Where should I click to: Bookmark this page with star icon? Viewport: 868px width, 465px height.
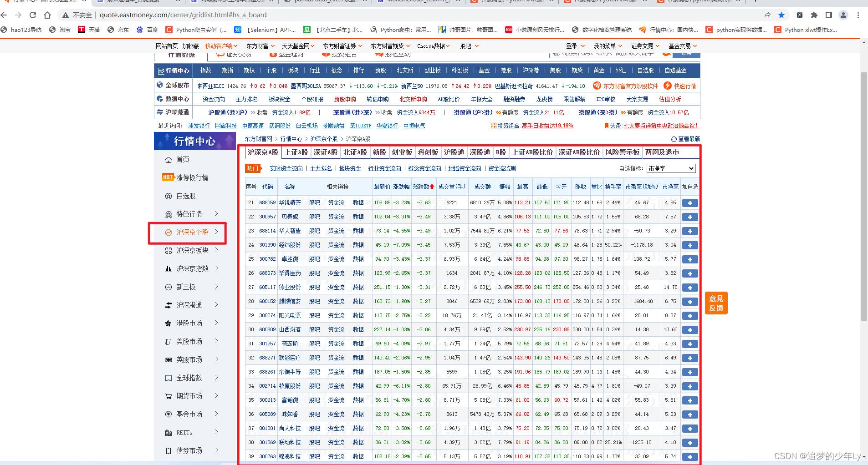781,15
